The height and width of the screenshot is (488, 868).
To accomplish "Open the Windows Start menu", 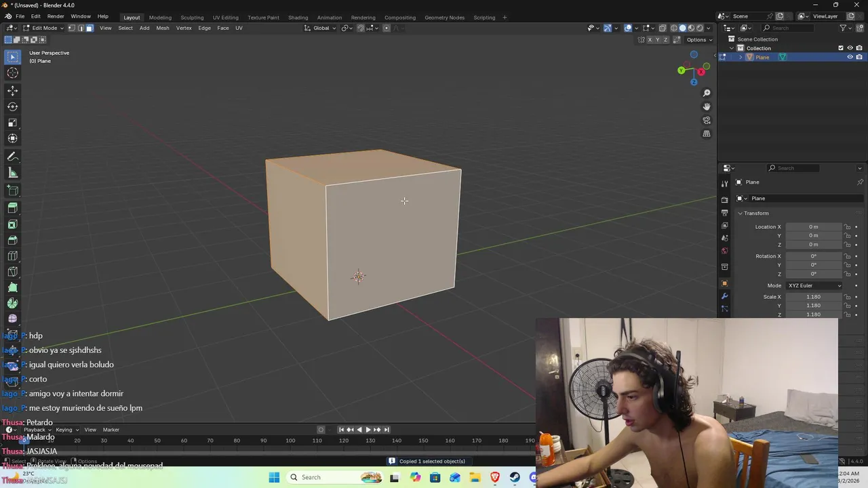I will (274, 477).
